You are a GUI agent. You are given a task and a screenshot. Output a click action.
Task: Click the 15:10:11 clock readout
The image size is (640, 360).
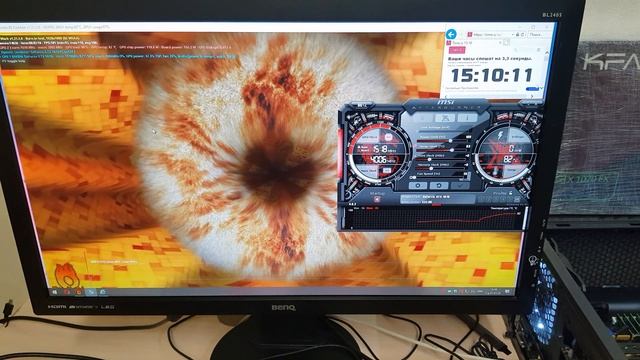pos(491,76)
